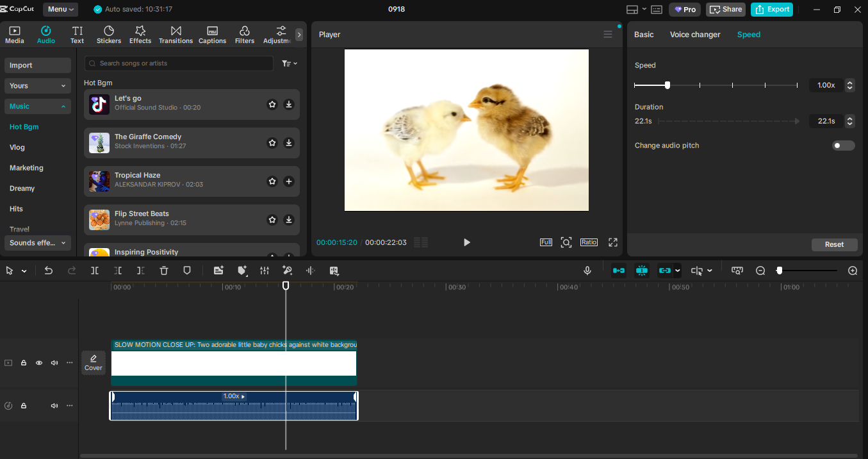
Task: Add Tropical Haze track with plus icon
Action: pos(289,181)
